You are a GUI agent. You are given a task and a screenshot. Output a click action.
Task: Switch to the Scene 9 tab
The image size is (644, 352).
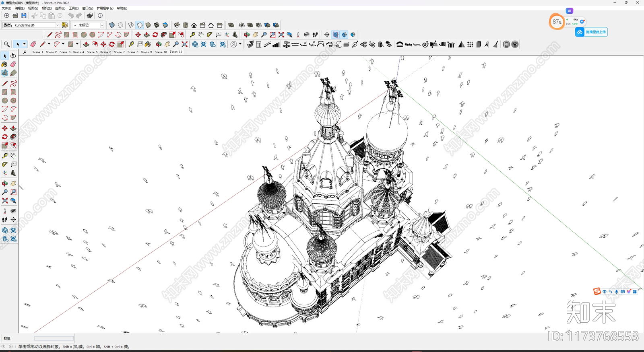pos(147,52)
